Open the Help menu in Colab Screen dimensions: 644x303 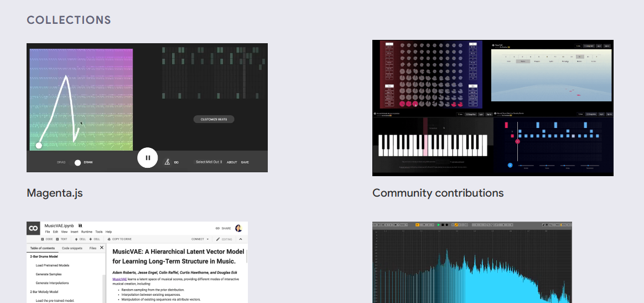pyautogui.click(x=109, y=232)
